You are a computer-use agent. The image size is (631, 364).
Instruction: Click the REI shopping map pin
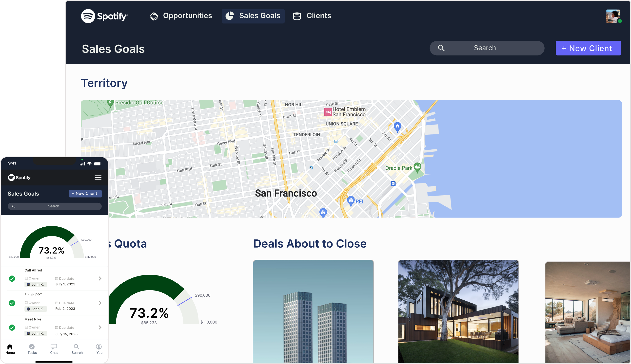351,201
